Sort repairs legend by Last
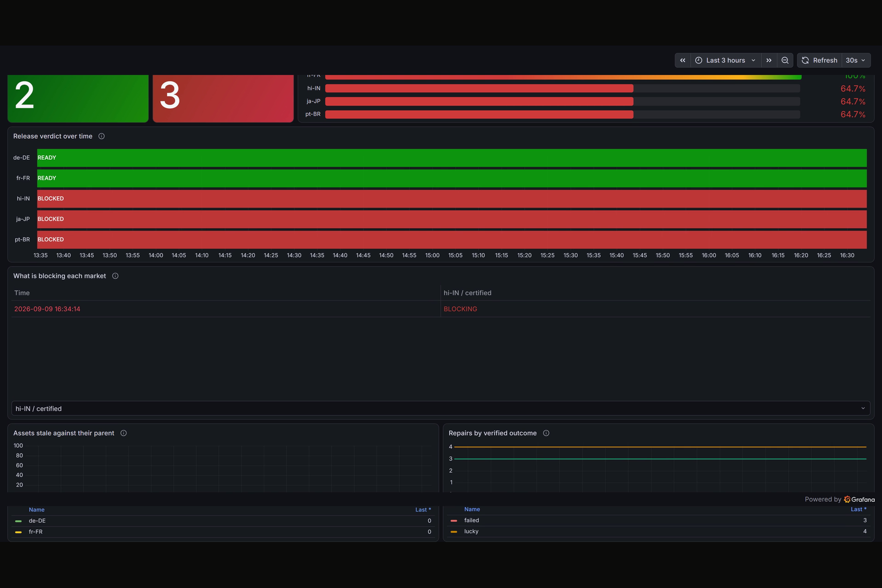The width and height of the screenshot is (882, 588). (x=858, y=509)
